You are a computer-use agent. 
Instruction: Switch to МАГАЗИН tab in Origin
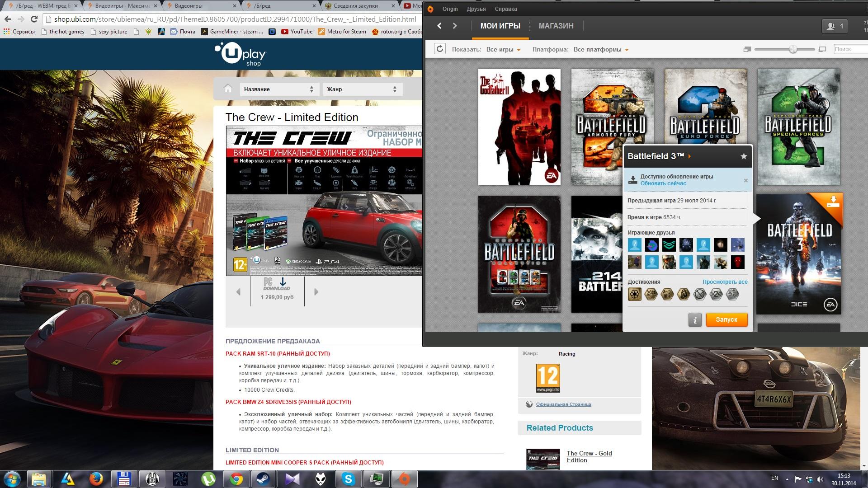pyautogui.click(x=556, y=26)
